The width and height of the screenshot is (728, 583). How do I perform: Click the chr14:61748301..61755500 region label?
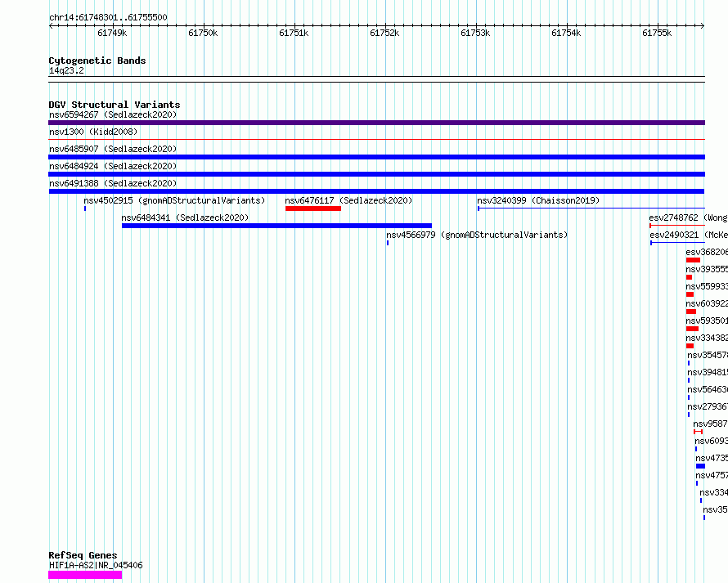(x=108, y=17)
